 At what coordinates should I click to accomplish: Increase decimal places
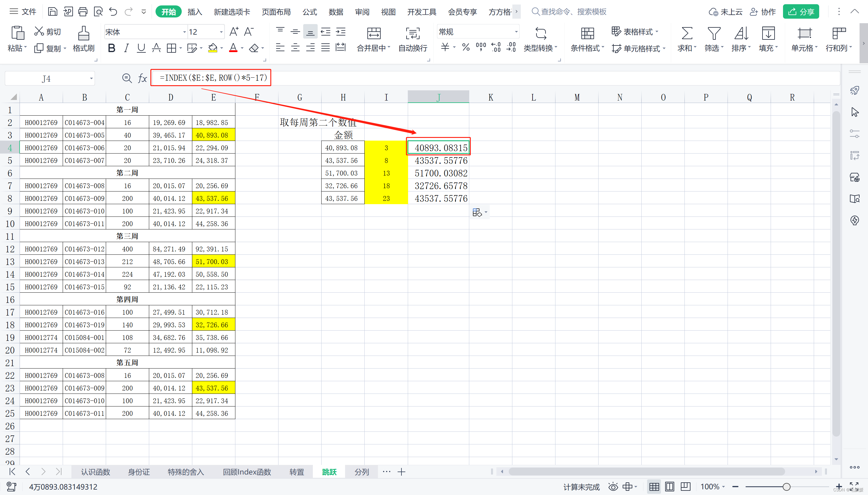point(496,47)
